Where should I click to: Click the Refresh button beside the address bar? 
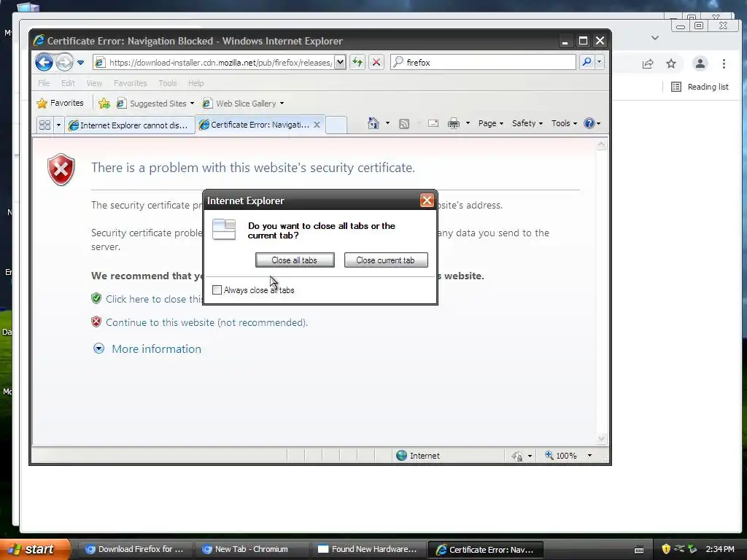click(357, 62)
